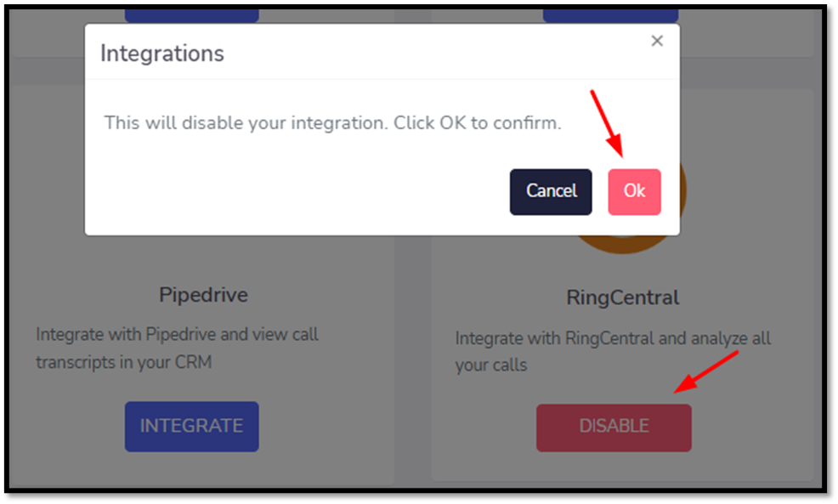
Task: Click the 'This will disable your integration' message
Action: tap(332, 123)
